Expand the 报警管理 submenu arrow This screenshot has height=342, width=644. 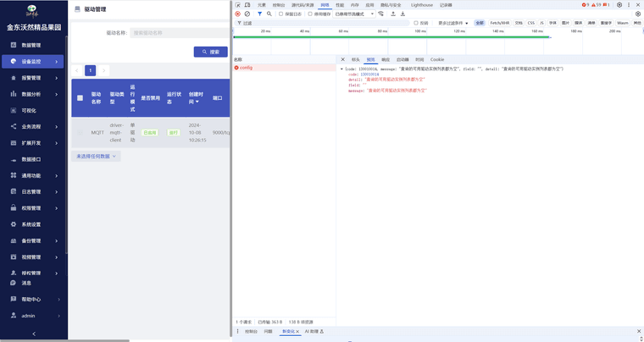point(57,78)
